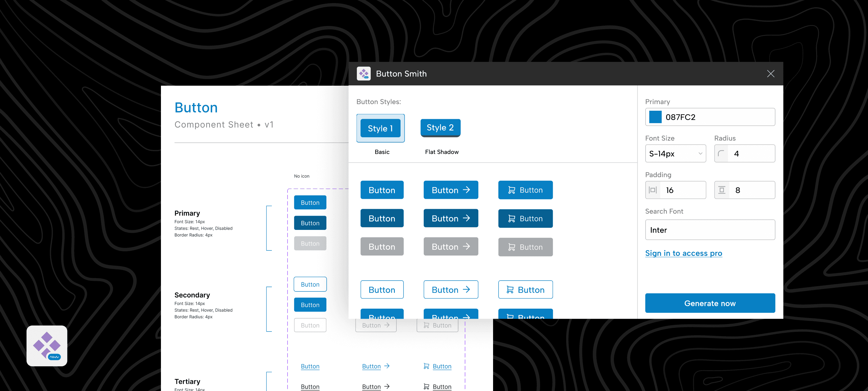Viewport: 868px width, 391px height.
Task: Click the corner radius icon beside the 4 field
Action: coord(721,154)
